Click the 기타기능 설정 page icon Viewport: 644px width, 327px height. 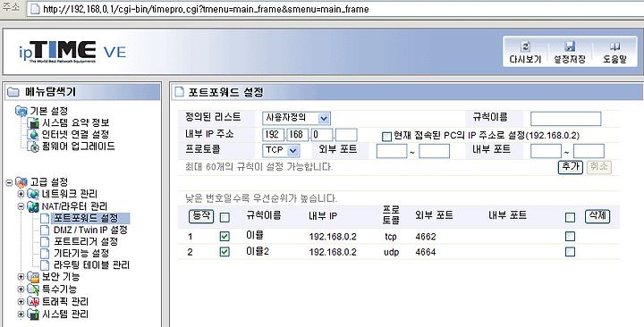click(x=45, y=254)
